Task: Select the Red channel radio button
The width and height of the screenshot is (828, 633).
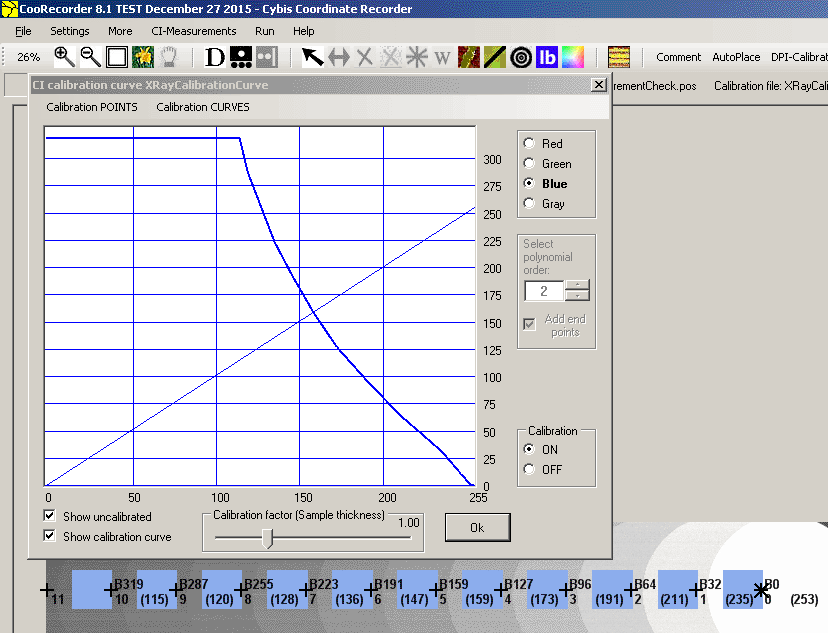Action: click(x=529, y=143)
